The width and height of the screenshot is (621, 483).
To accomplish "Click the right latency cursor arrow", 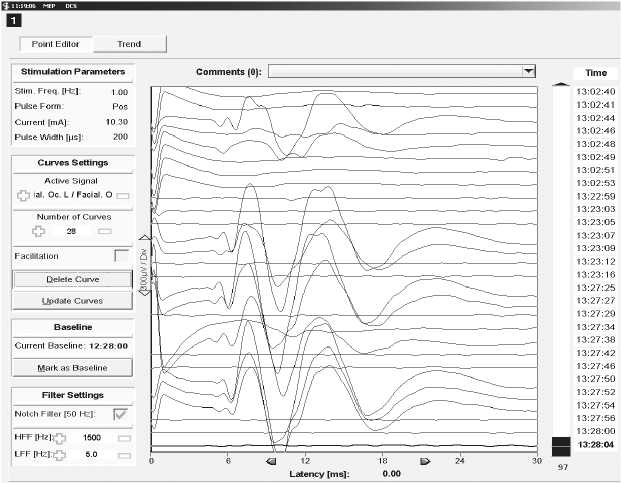I will pyautogui.click(x=425, y=462).
